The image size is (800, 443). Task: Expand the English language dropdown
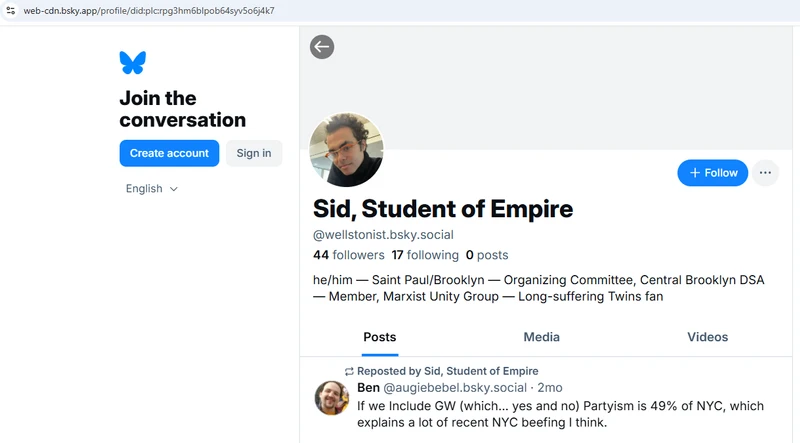click(152, 189)
